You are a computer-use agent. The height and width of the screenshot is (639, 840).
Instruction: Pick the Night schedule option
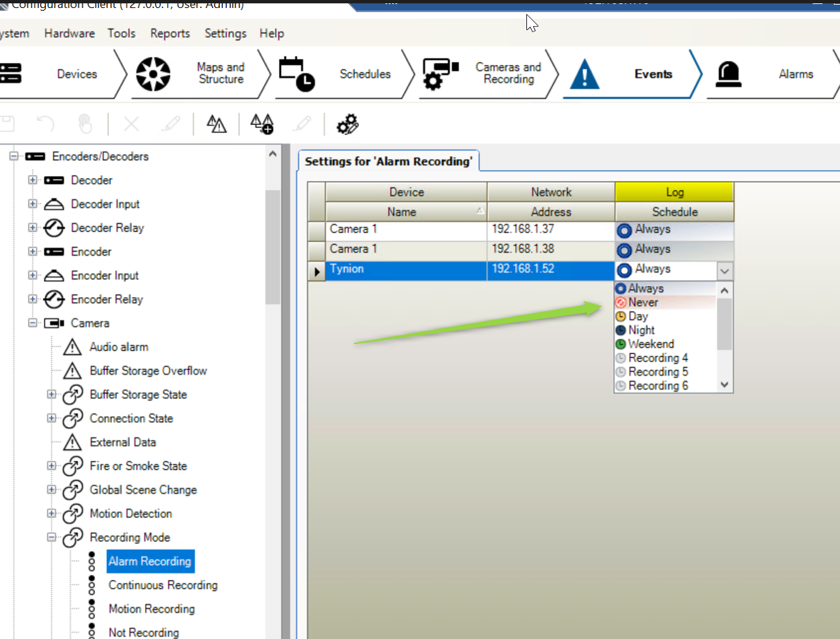coord(641,330)
